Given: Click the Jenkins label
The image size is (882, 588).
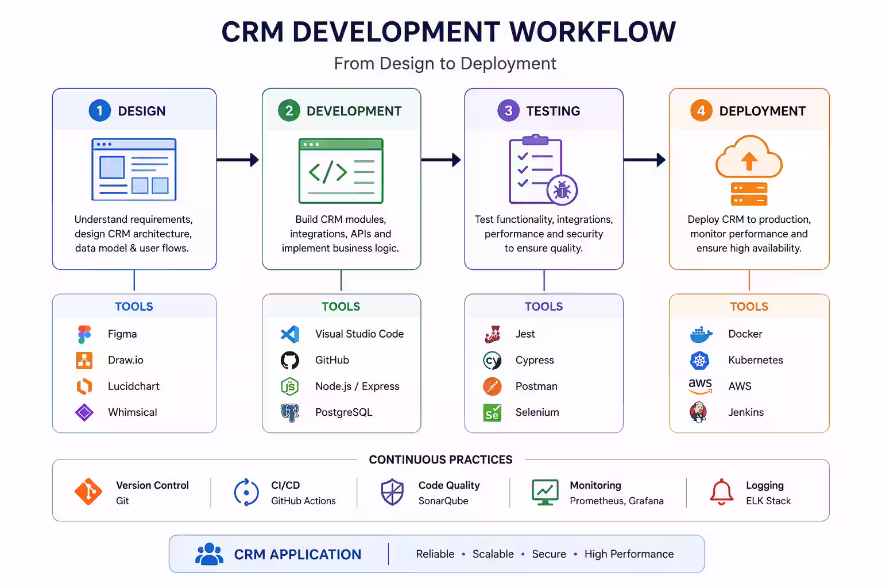Looking at the screenshot, I should [746, 412].
